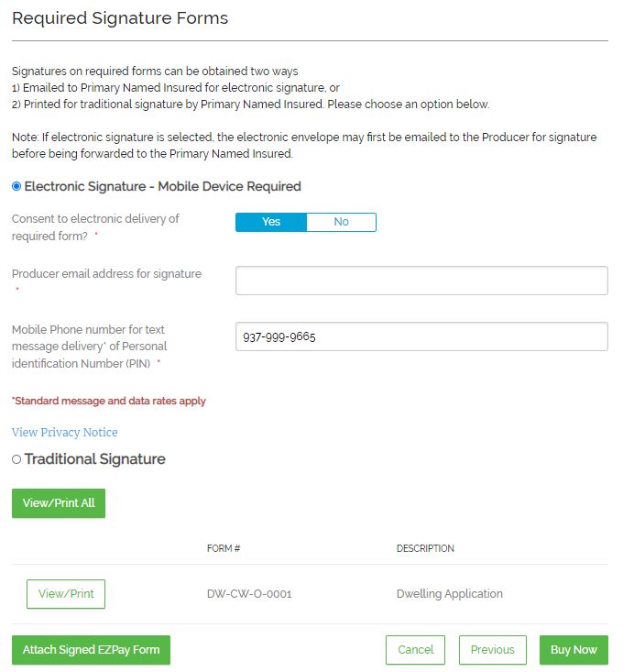Viewport: 634px width, 672px height.
Task: View/Print the Dwelling Application form
Action: point(66,594)
